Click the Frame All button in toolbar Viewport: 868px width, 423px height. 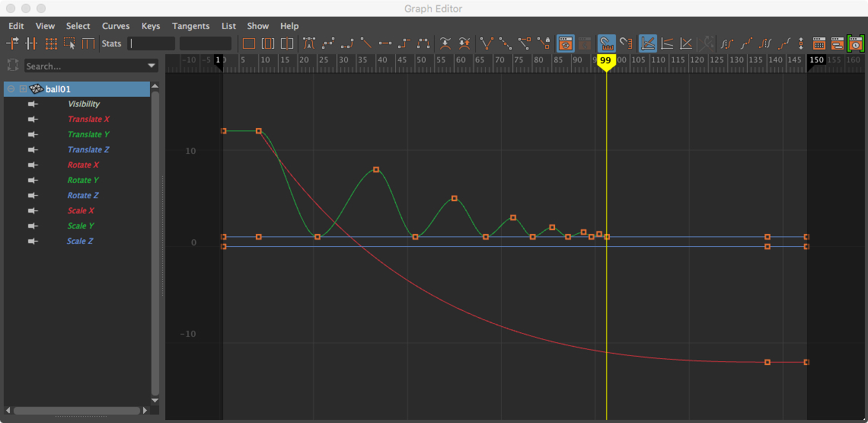[249, 43]
